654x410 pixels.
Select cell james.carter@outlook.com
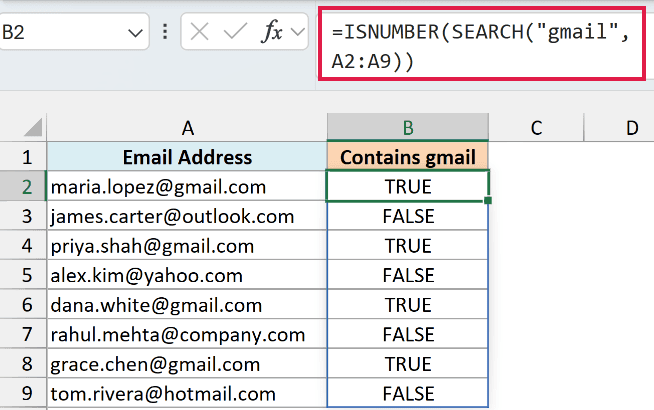pyautogui.click(x=187, y=216)
